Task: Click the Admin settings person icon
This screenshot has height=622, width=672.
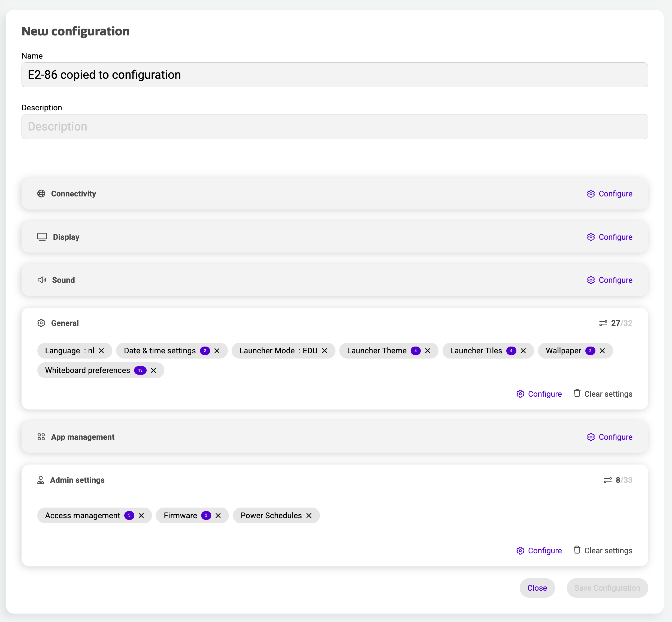Action: [x=41, y=480]
